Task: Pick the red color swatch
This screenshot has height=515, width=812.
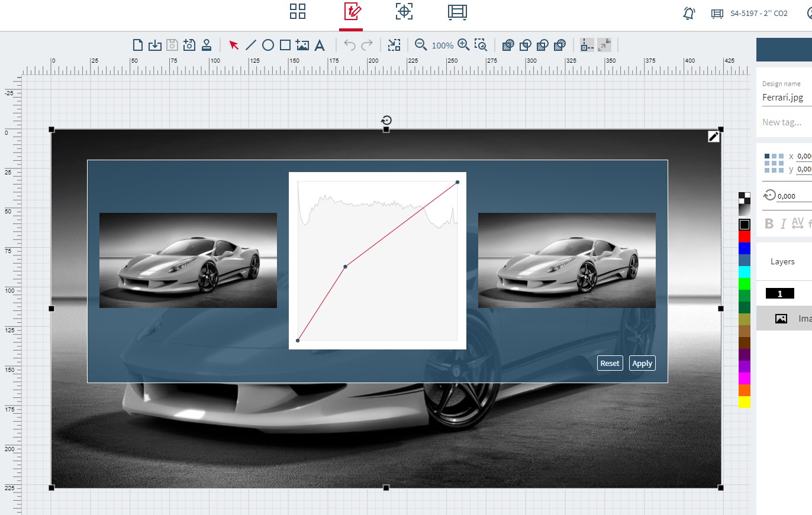Action: pyautogui.click(x=745, y=236)
